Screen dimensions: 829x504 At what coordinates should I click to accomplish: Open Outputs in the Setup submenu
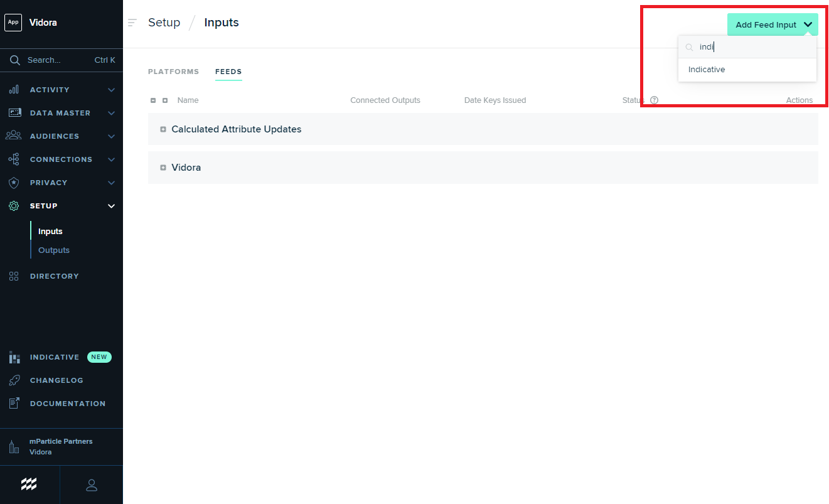(x=54, y=250)
